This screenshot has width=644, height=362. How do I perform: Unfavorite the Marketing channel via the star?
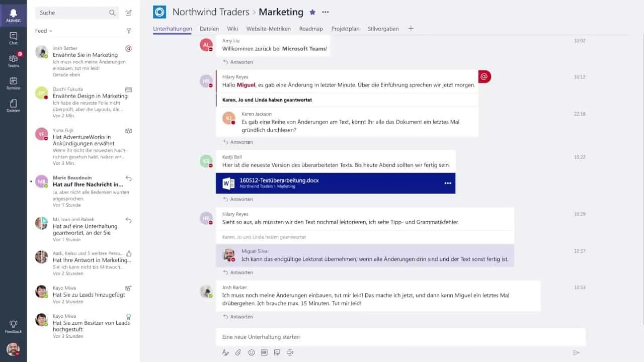tap(312, 12)
